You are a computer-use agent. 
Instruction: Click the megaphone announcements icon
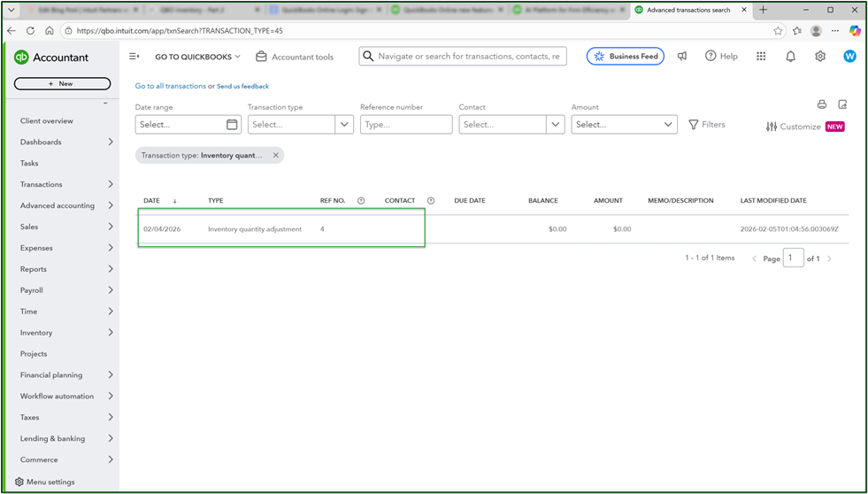tap(682, 57)
